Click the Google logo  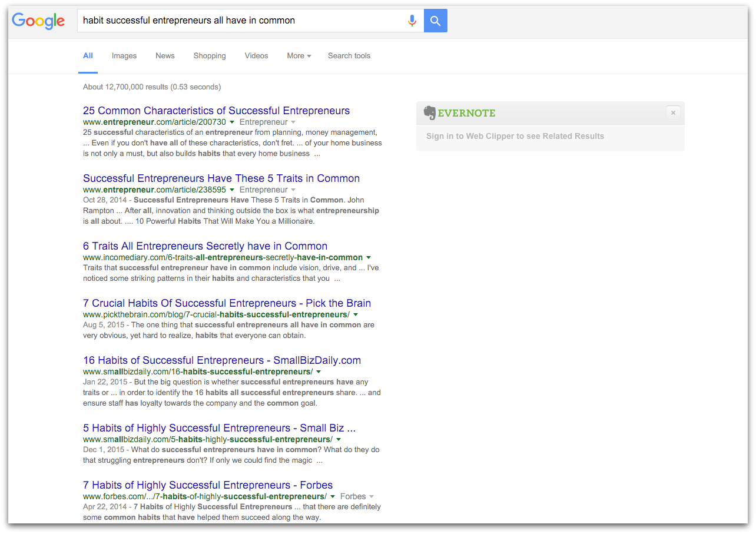click(x=38, y=21)
